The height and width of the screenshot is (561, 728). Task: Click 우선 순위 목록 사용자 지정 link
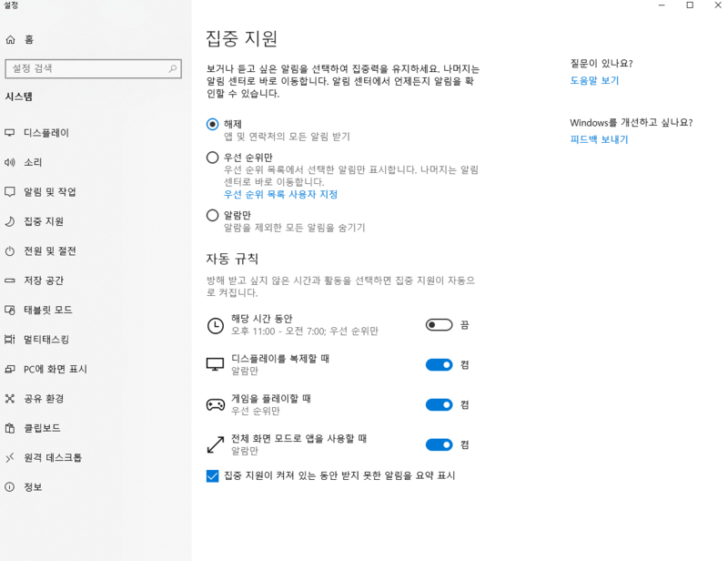click(x=280, y=194)
